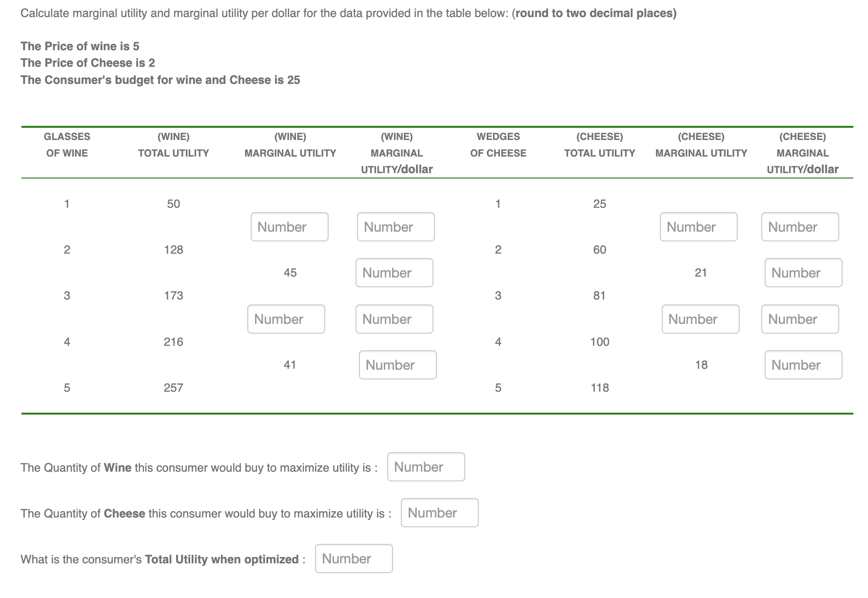The image size is (868, 598).
Task: Select the topmost empty Number box in wine columns
Action: tap(289, 226)
